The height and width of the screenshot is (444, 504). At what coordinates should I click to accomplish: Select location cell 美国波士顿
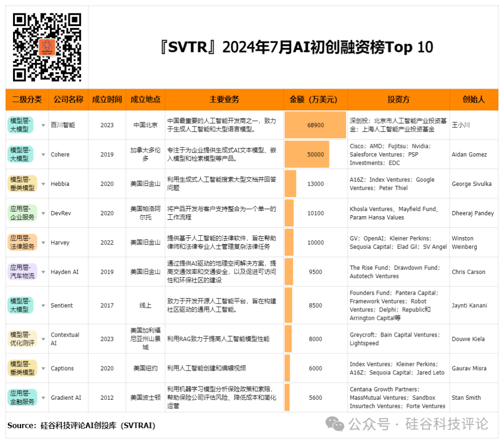click(x=145, y=398)
